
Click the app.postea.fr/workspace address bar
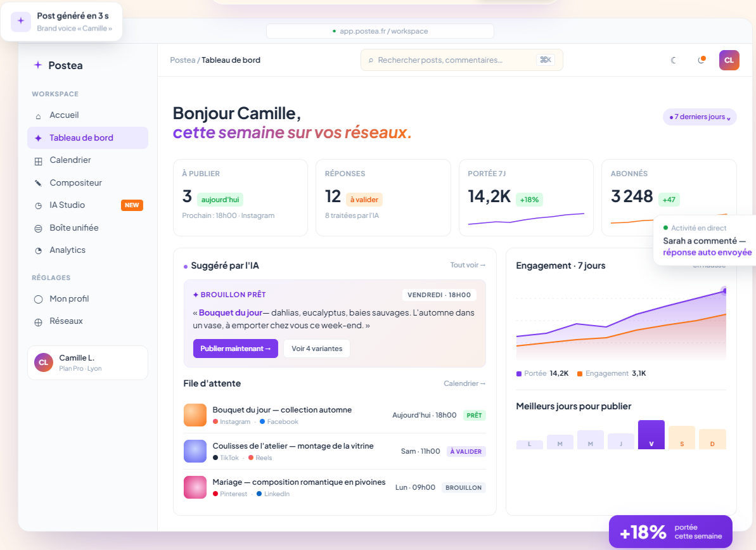(380, 31)
